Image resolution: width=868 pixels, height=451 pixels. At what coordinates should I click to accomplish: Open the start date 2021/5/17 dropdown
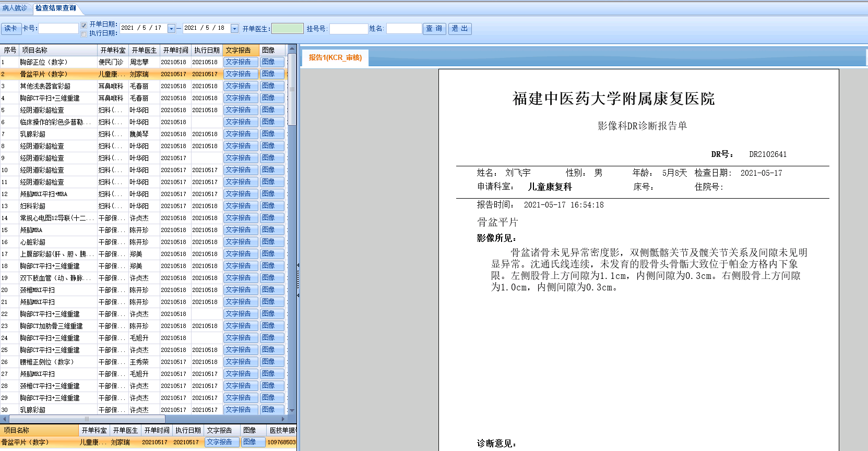coord(171,29)
